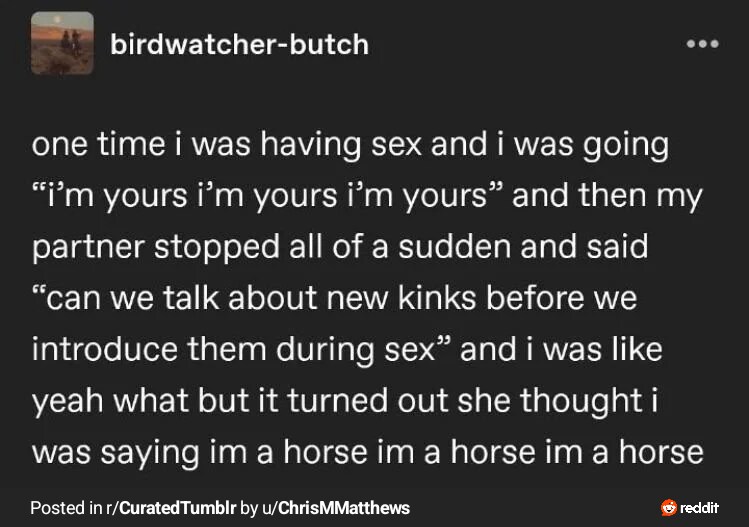Open the three-dot post options menu

pyautogui.click(x=702, y=45)
